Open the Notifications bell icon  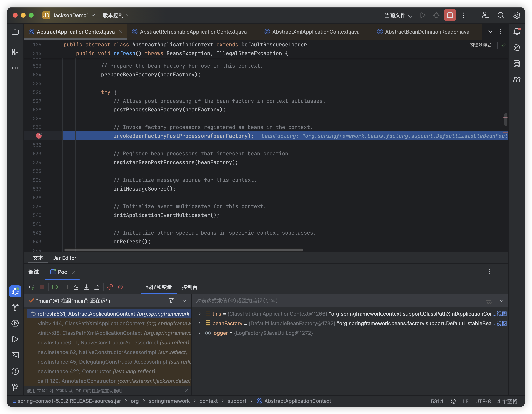(x=517, y=31)
